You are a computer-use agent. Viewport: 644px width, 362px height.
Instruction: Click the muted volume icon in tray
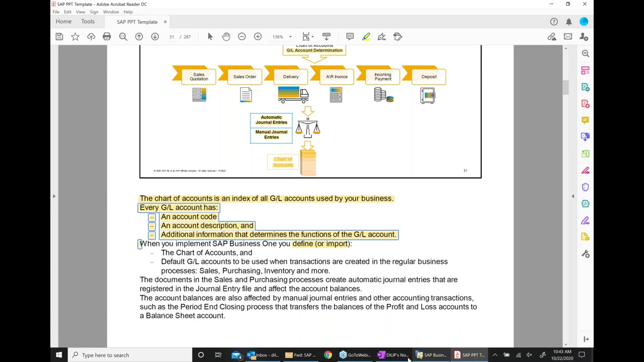(529, 355)
